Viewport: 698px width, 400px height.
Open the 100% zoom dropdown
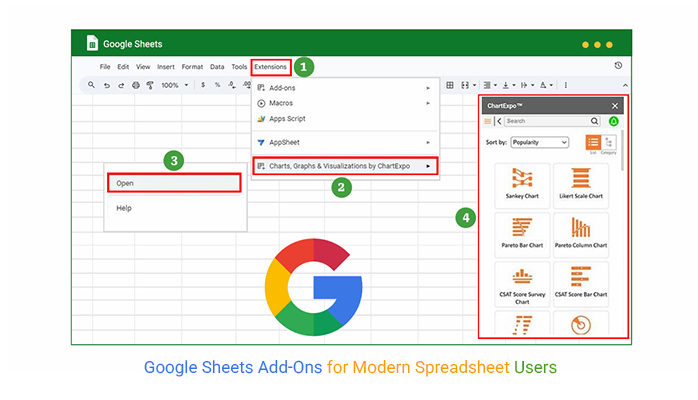[187, 85]
